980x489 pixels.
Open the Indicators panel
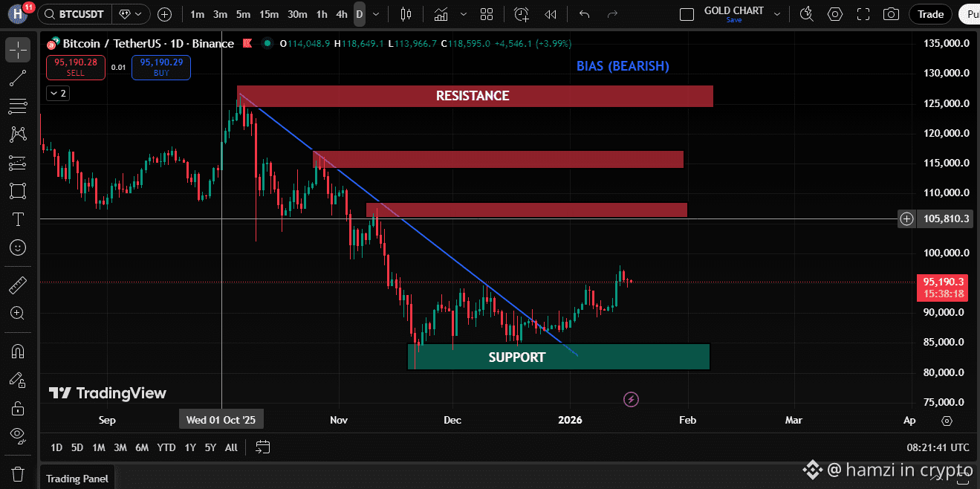click(441, 14)
